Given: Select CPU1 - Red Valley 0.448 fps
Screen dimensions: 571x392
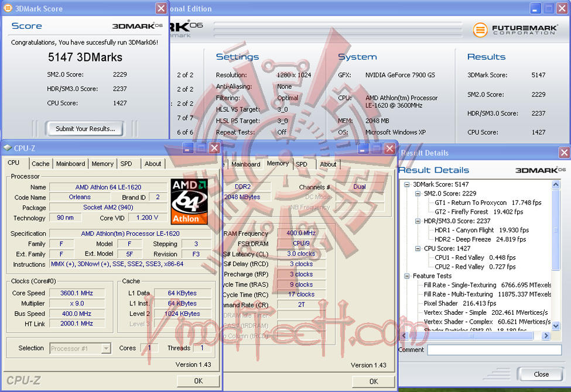Looking at the screenshot, I should click(x=475, y=257).
